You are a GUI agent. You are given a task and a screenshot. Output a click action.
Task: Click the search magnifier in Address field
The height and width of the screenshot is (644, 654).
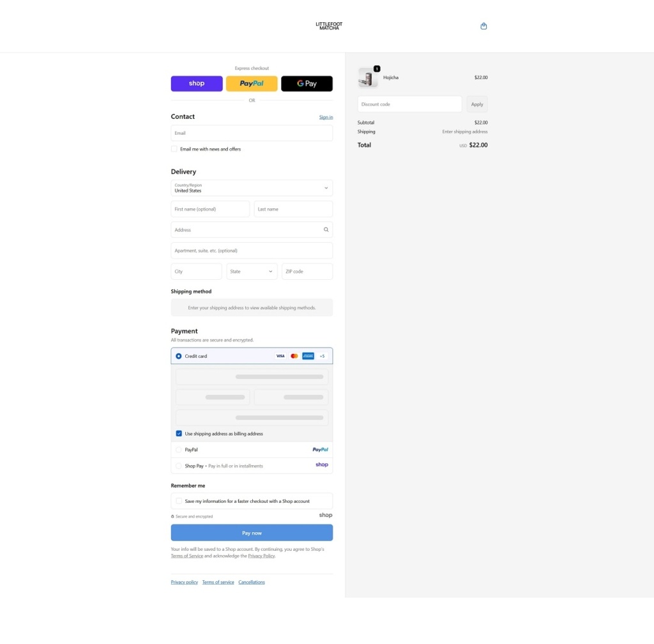326,230
